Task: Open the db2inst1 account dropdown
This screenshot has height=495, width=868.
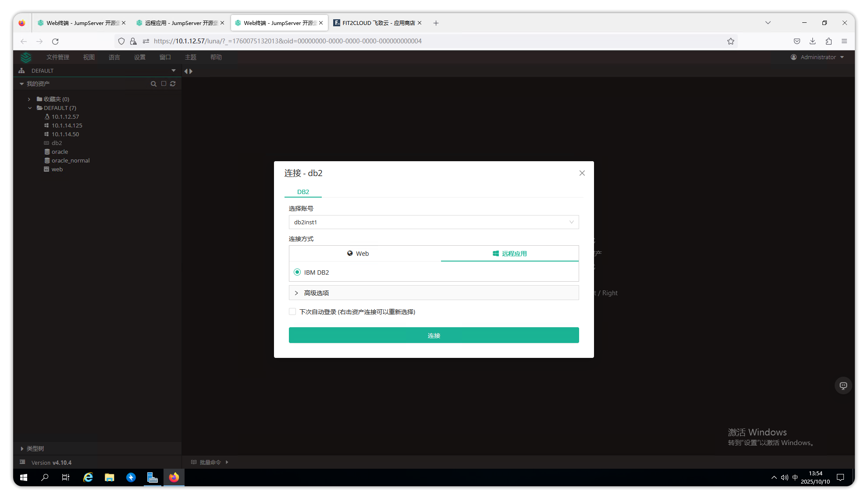Action: [434, 222]
